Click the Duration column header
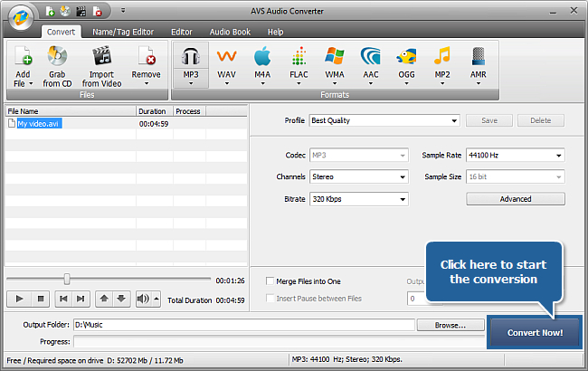588x371 pixels. click(x=154, y=111)
